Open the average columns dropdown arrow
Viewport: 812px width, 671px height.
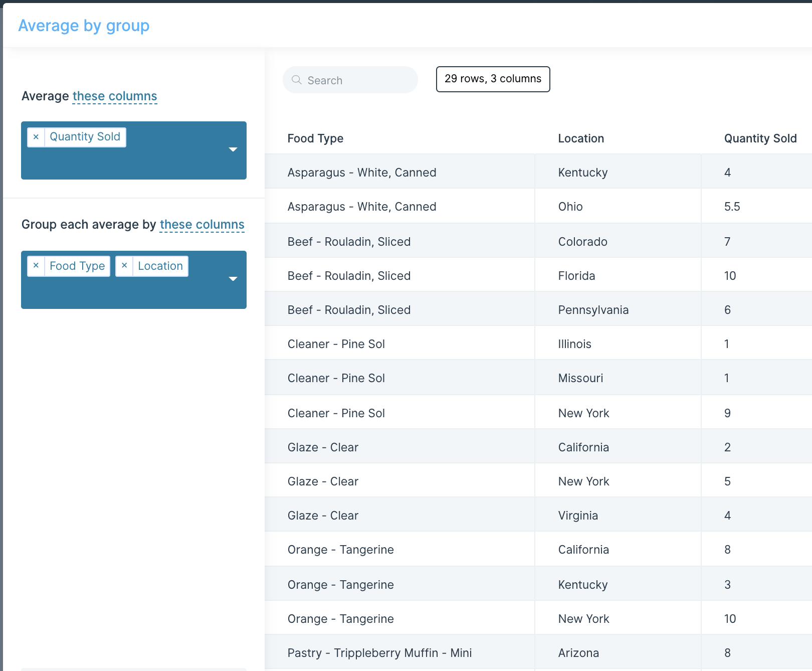233,149
